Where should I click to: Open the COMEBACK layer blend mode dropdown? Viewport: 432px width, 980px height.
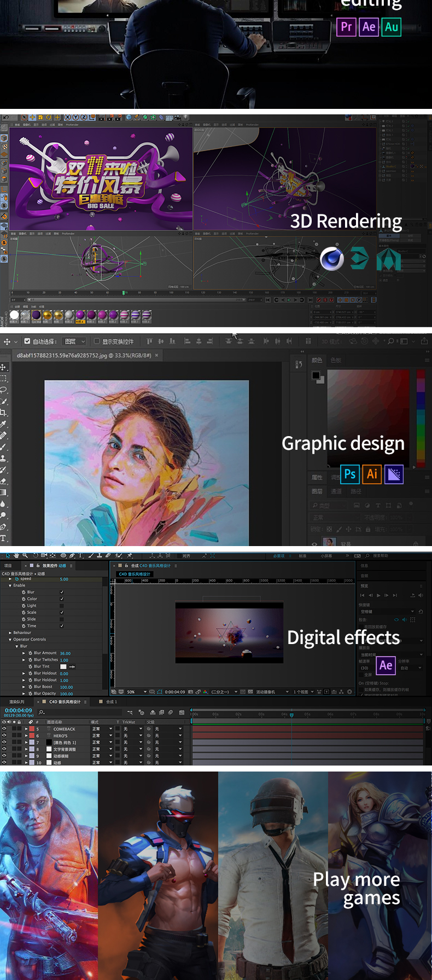point(102,729)
